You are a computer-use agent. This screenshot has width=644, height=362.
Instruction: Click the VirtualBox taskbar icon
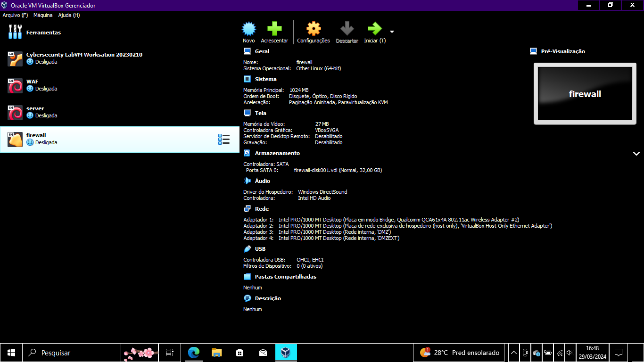[285, 353]
